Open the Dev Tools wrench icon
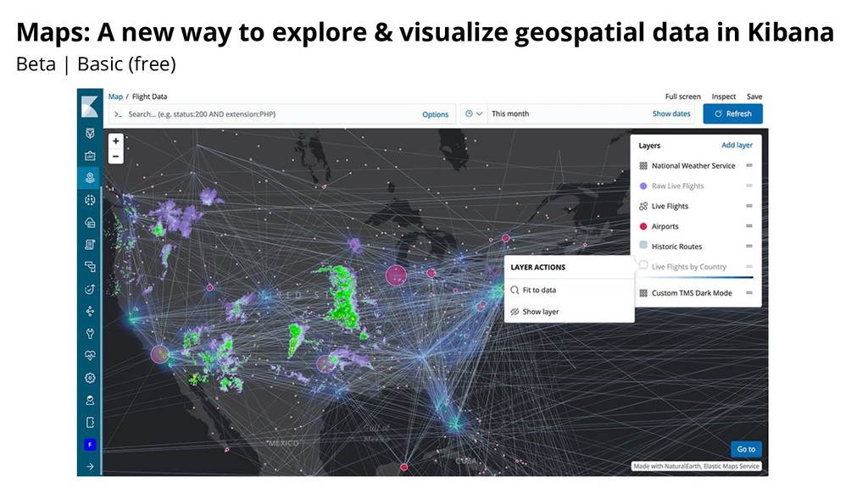The width and height of the screenshot is (868, 488). 90,333
